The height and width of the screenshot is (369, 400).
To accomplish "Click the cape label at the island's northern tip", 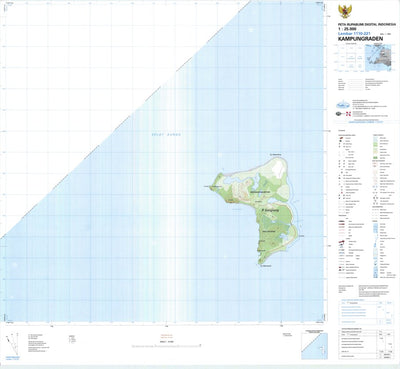I will [276, 154].
